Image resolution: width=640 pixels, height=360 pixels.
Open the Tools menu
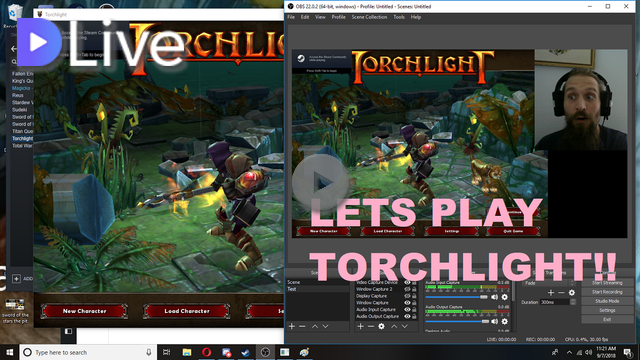pyautogui.click(x=399, y=17)
